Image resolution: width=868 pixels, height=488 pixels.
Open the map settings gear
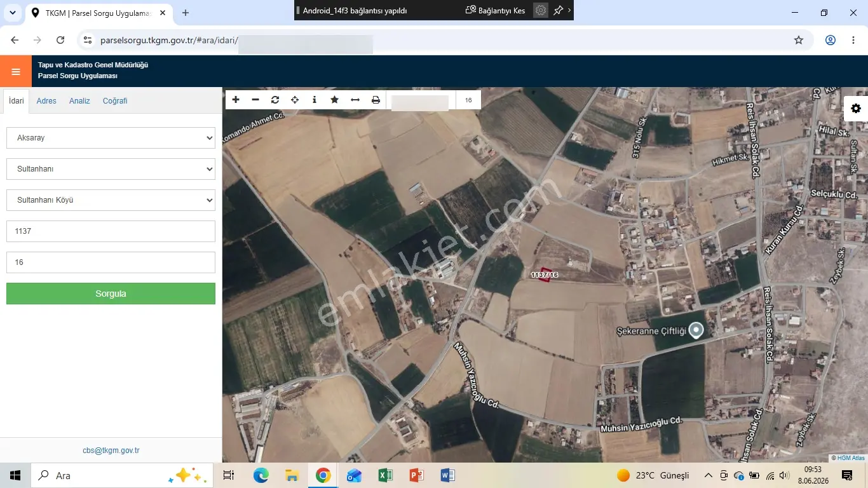(x=856, y=109)
